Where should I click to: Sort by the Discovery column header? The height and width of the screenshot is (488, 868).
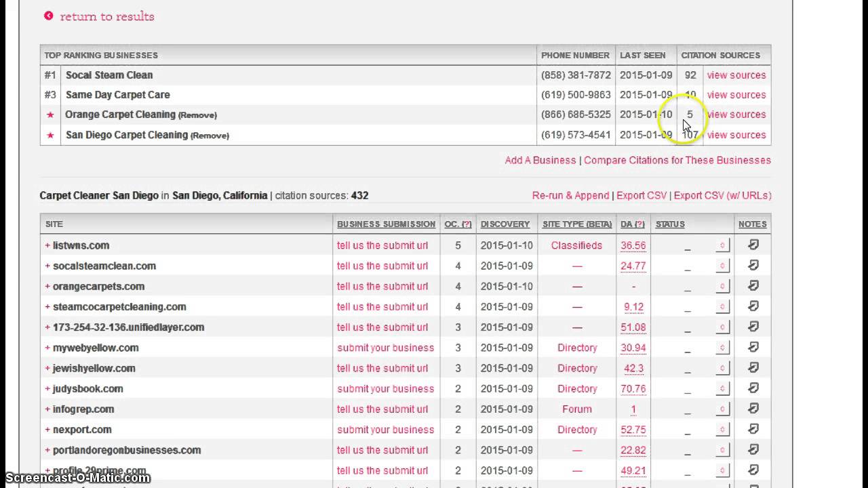coord(505,224)
